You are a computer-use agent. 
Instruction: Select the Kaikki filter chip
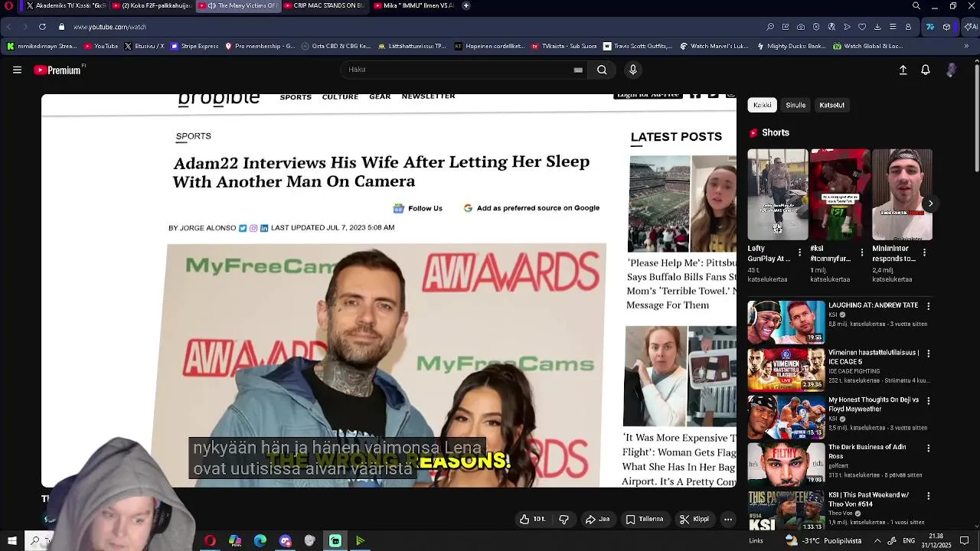pos(763,105)
